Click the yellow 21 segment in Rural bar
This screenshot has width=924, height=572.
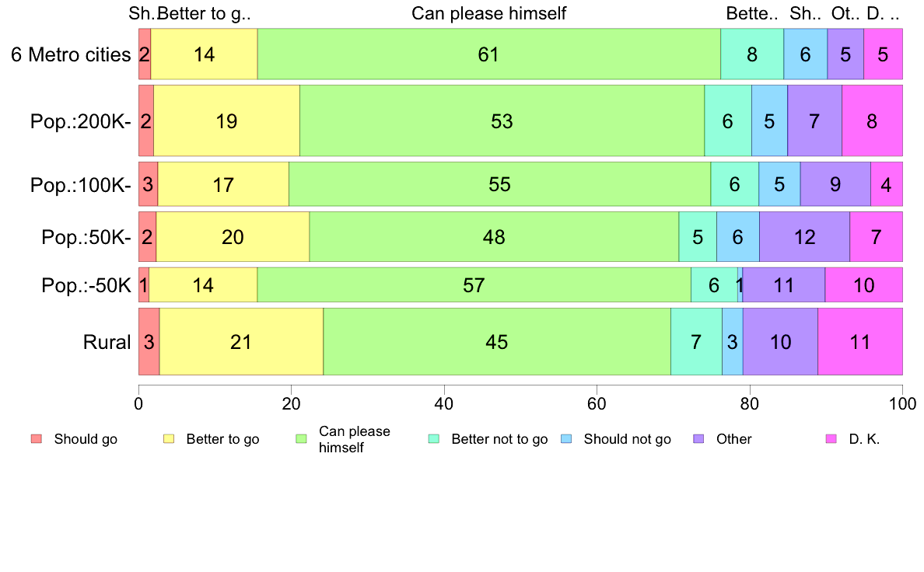point(241,341)
